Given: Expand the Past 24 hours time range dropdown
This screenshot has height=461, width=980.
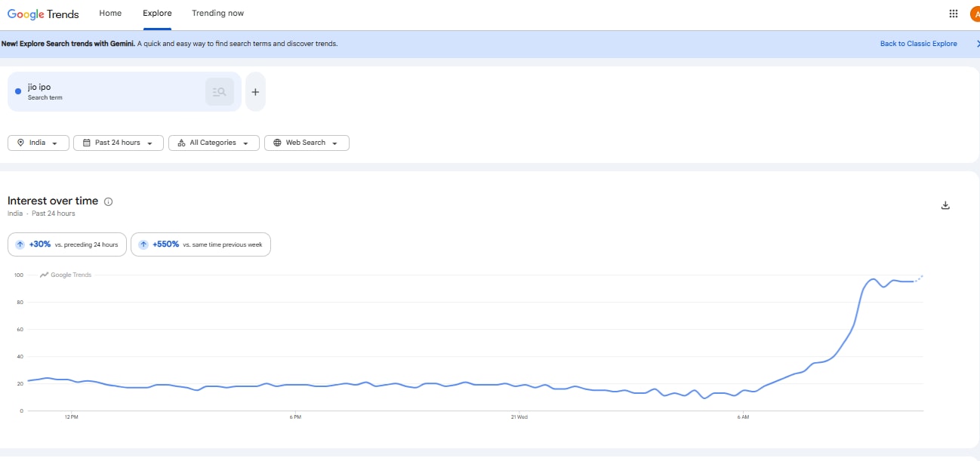Looking at the screenshot, I should (119, 143).
